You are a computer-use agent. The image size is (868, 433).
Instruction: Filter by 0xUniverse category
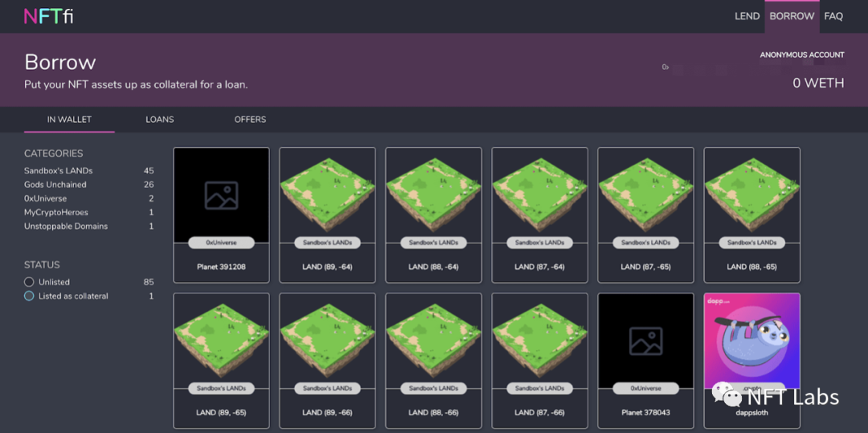[x=89, y=198]
